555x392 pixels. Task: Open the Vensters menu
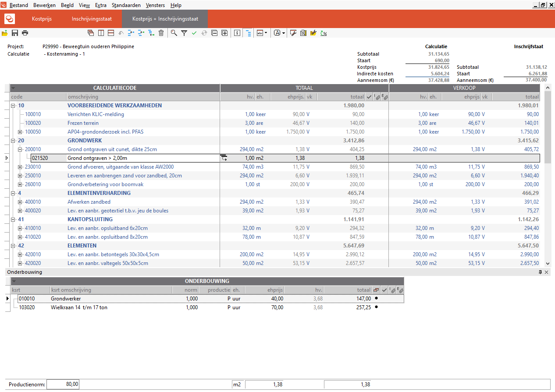pyautogui.click(x=156, y=5)
